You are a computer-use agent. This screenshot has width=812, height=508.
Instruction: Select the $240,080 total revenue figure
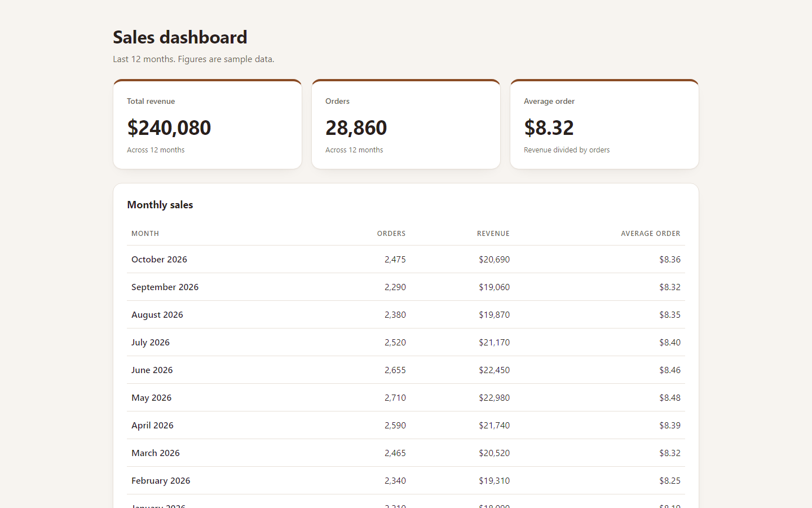coord(169,128)
